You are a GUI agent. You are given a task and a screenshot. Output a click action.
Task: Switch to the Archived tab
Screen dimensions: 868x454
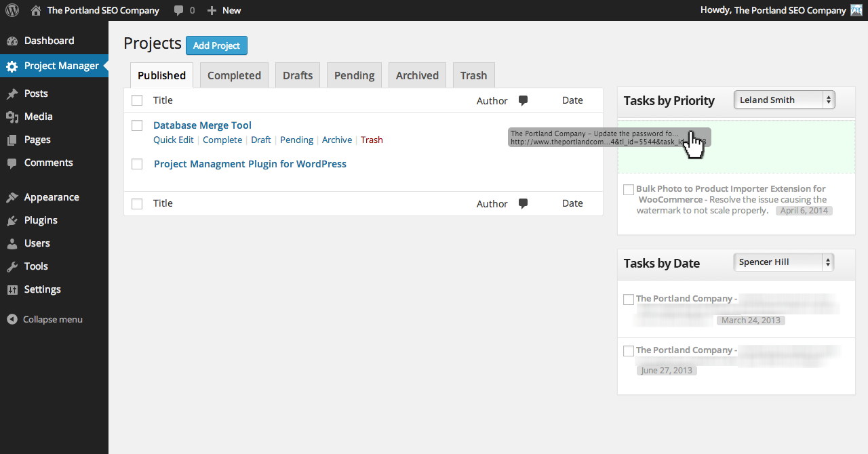[x=417, y=76]
